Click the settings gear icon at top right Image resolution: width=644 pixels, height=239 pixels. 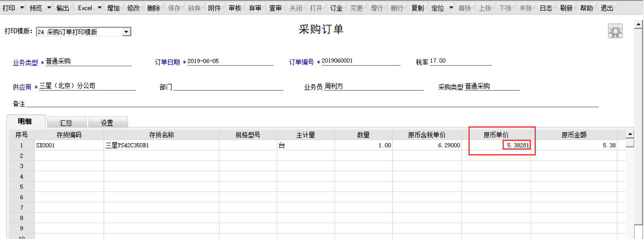click(615, 32)
